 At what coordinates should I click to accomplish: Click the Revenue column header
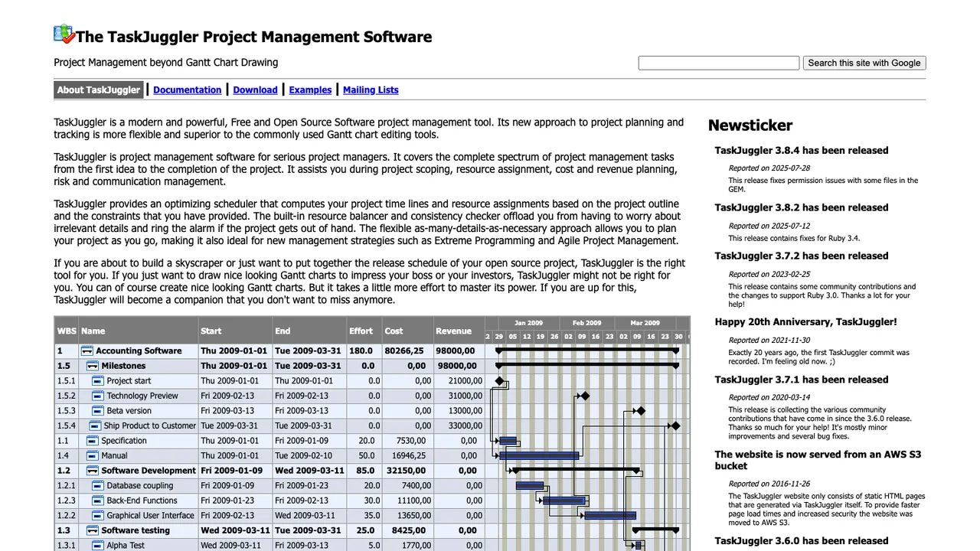pyautogui.click(x=459, y=331)
